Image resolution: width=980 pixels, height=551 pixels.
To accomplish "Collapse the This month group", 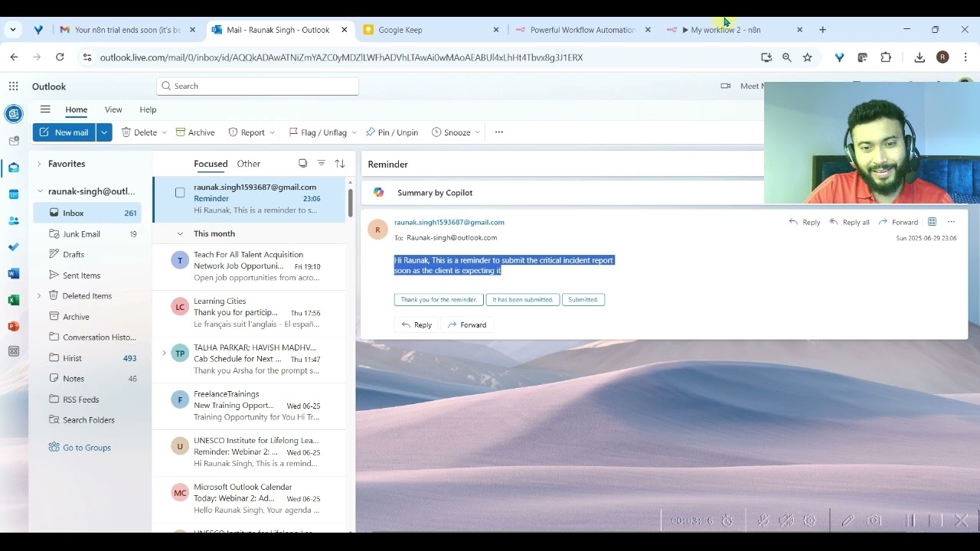I will [x=180, y=233].
